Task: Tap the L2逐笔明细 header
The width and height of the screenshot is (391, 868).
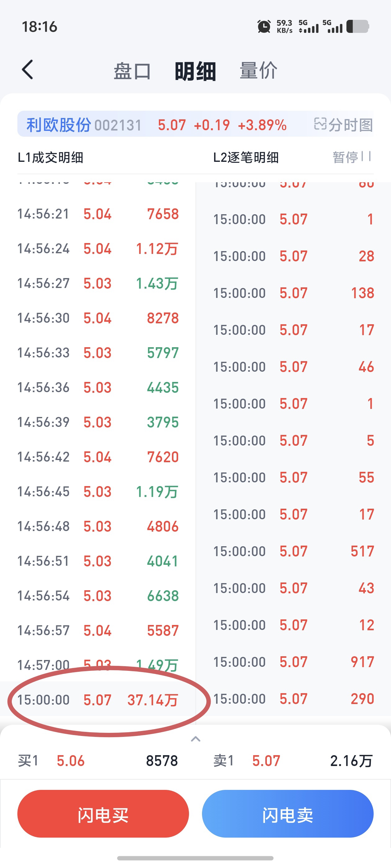Action: coord(246,157)
